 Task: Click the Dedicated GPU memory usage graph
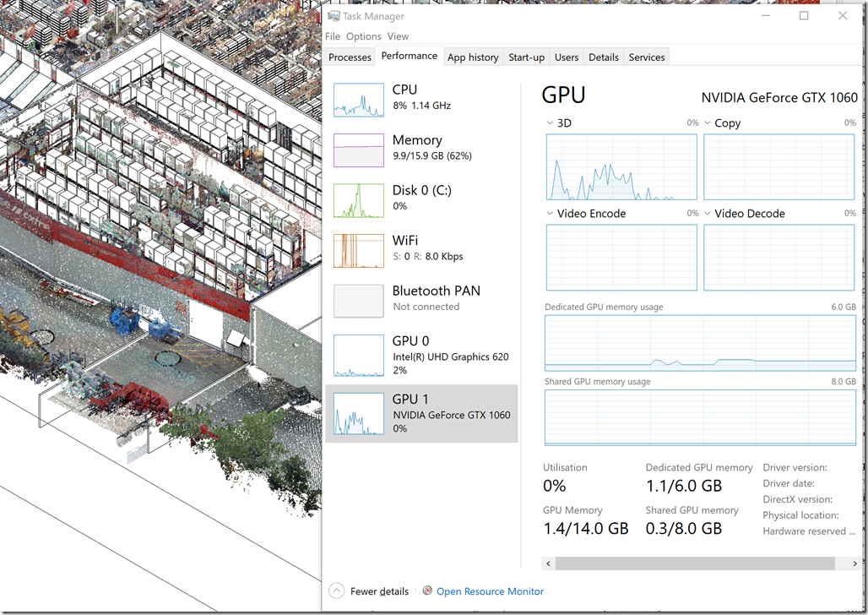click(x=700, y=343)
